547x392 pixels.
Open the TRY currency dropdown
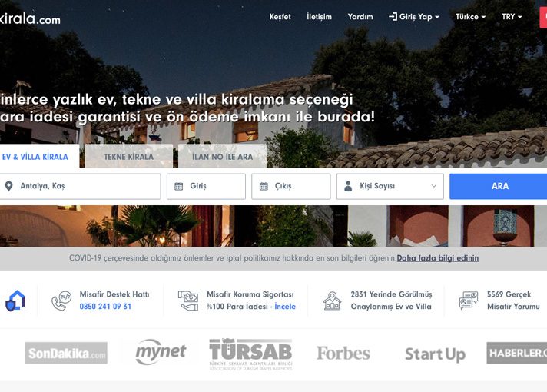coord(512,16)
